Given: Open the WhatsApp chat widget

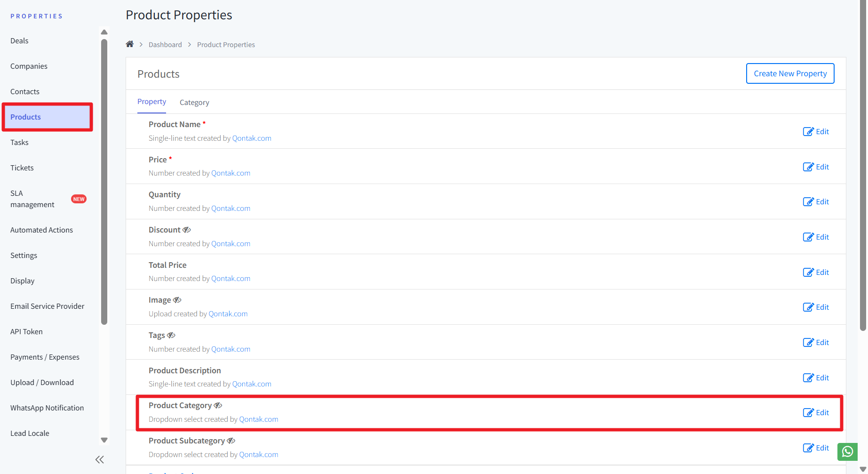Looking at the screenshot, I should click(x=847, y=451).
